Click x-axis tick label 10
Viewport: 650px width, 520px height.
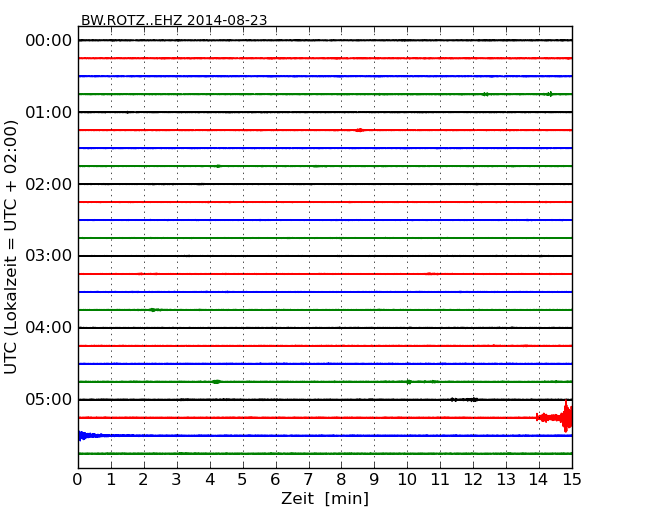click(x=407, y=480)
